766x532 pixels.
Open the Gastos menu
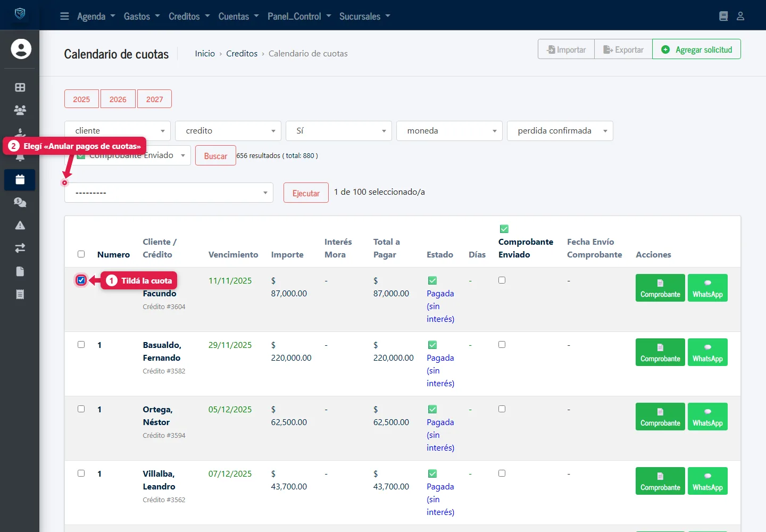(142, 16)
